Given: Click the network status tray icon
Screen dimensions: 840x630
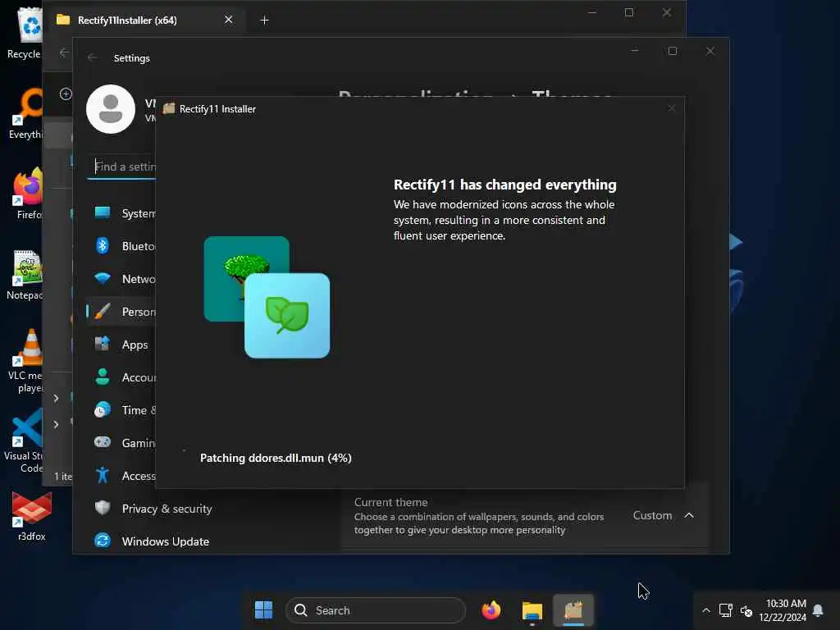Looking at the screenshot, I should tap(726, 610).
